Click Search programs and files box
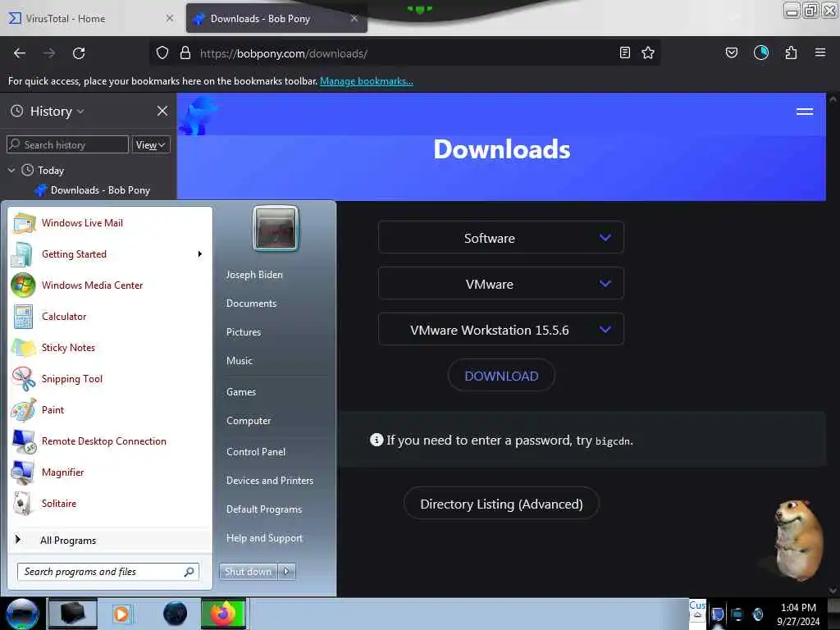Image resolution: width=840 pixels, height=630 pixels. tap(108, 572)
